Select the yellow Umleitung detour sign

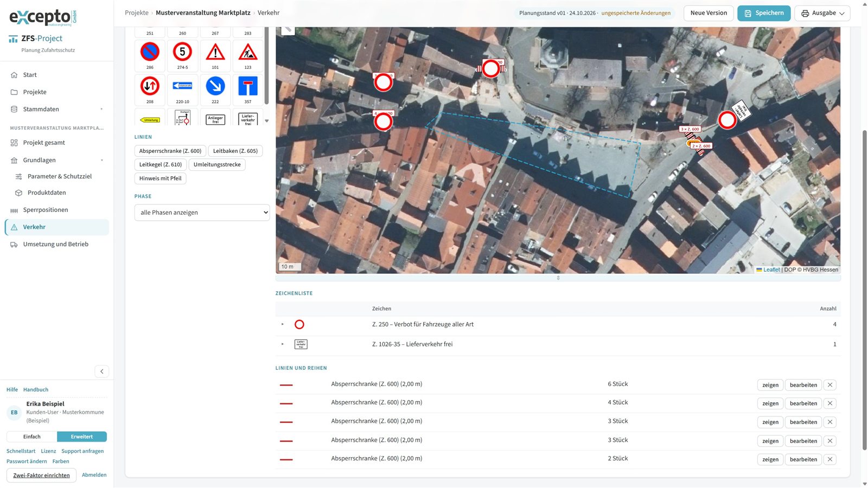click(150, 118)
